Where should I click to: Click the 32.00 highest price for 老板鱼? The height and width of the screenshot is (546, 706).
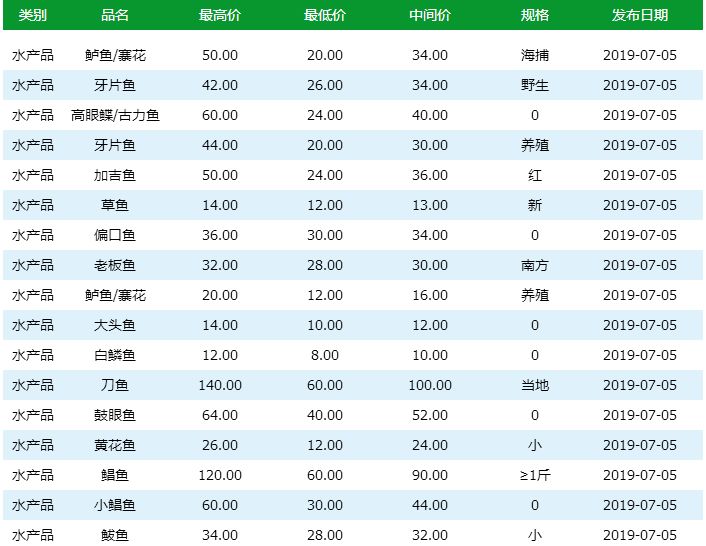220,265
